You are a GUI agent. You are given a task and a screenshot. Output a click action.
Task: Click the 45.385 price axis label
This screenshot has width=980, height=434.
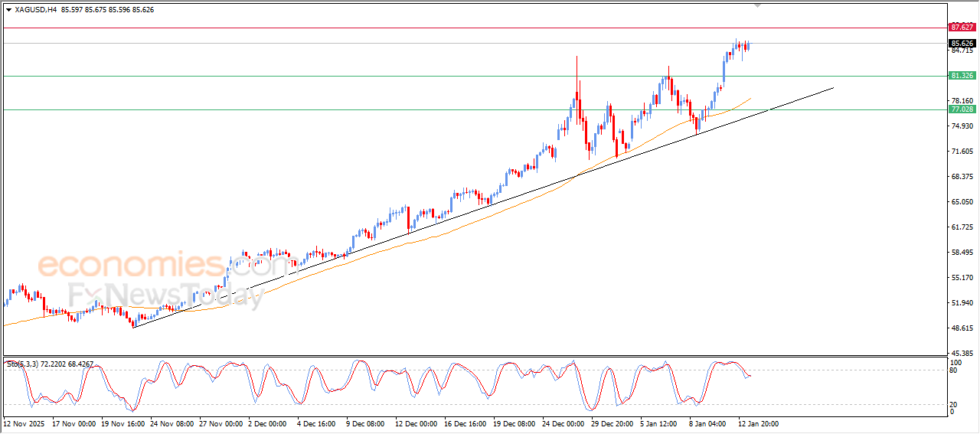tap(962, 354)
